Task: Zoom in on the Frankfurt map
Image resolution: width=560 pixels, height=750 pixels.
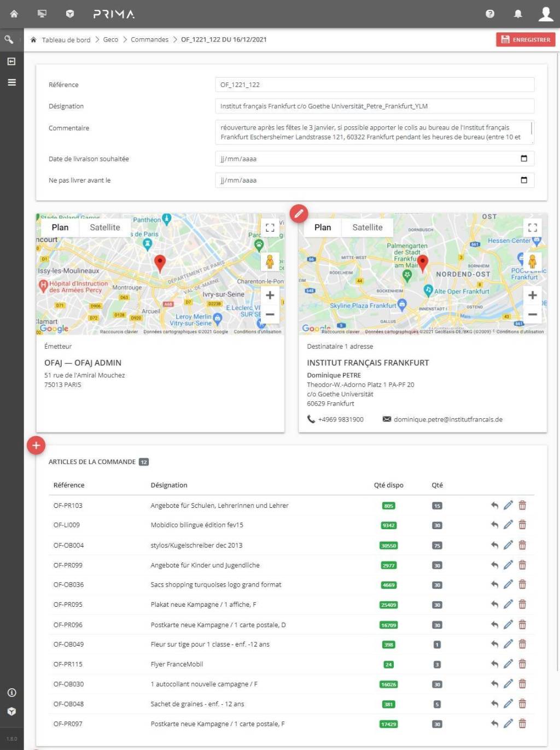Action: pyautogui.click(x=532, y=295)
